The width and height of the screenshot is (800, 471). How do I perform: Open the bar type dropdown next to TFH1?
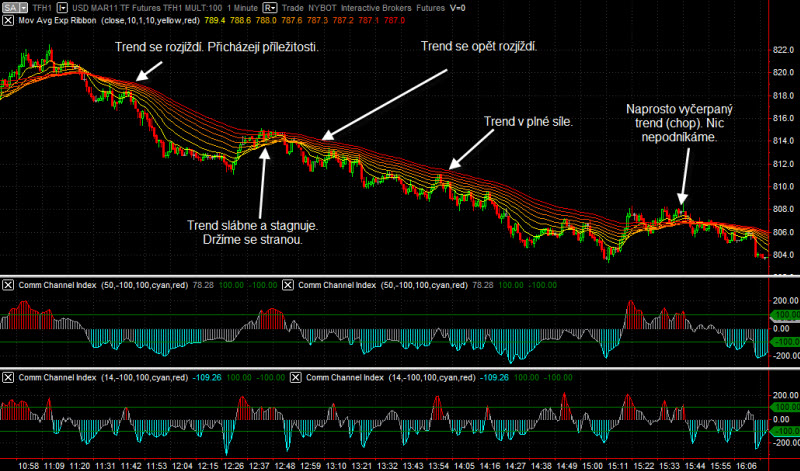pos(62,8)
